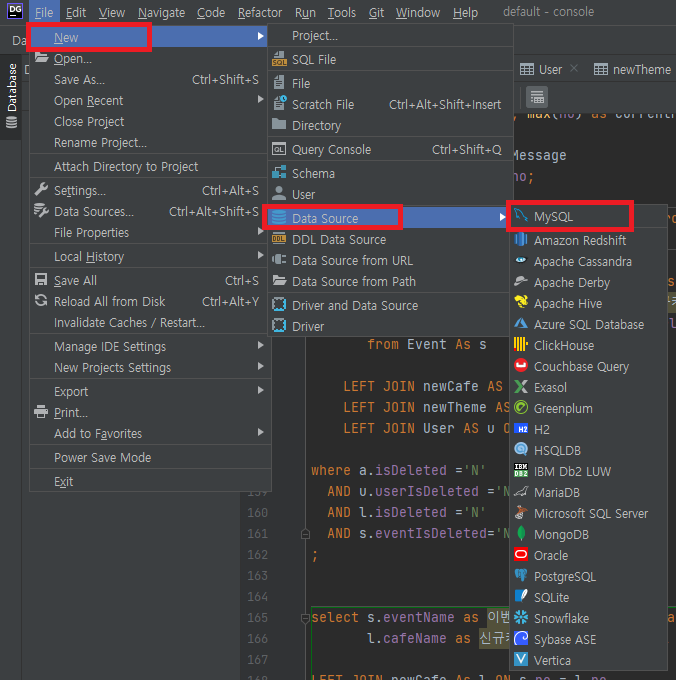Expand the Add to Favorites submenu arrow
This screenshot has height=680, width=676.
click(260, 432)
